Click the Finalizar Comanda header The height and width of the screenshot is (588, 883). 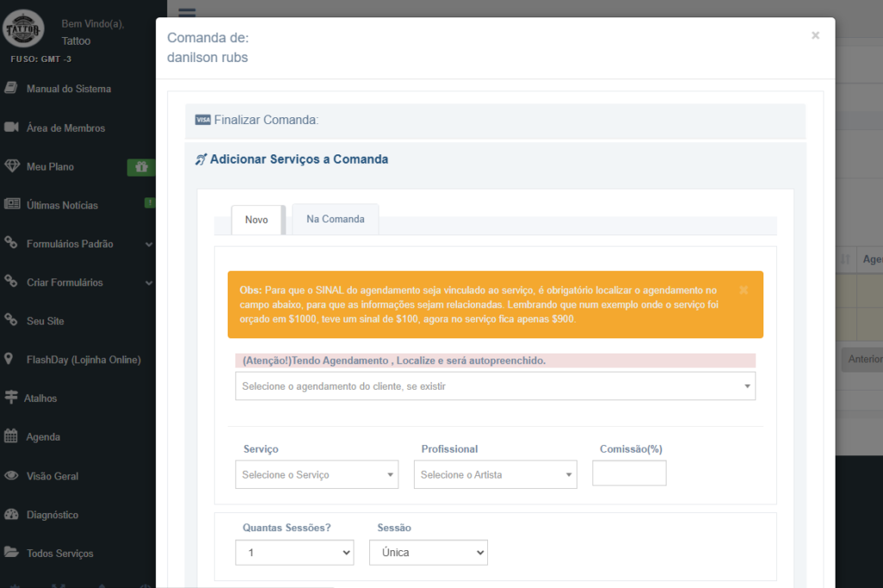496,121
